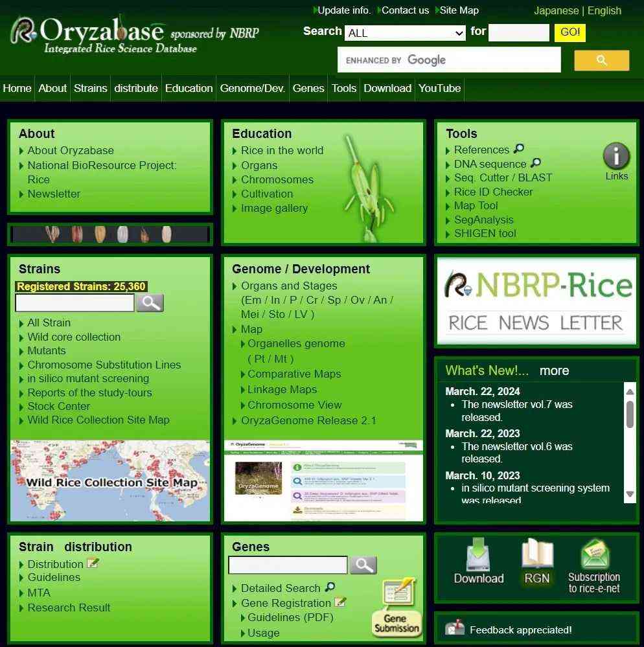Screen dimensions: 644x647
Task: Open the Organs and Stages link
Action: pos(289,286)
